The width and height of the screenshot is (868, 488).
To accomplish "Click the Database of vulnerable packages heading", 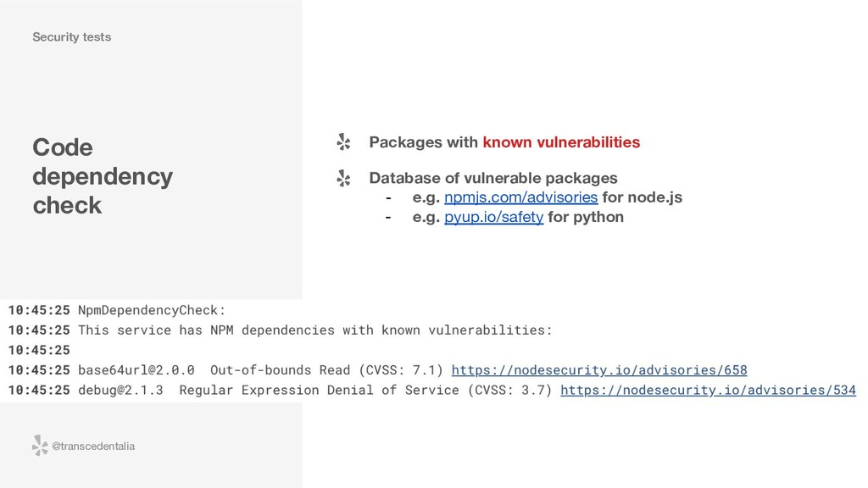I will pos(493,178).
